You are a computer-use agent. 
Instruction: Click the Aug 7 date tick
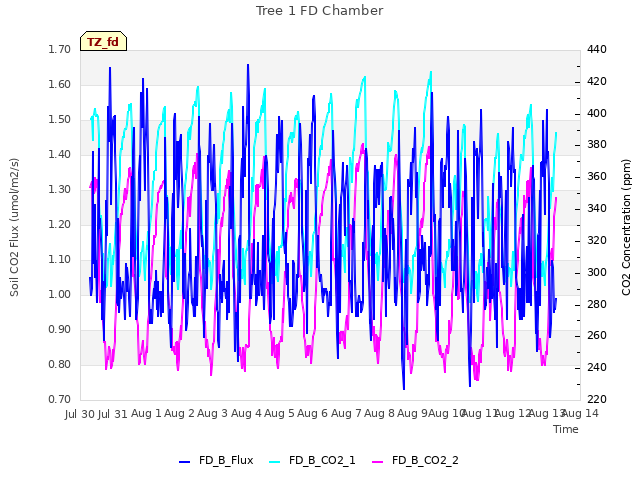[346, 413]
